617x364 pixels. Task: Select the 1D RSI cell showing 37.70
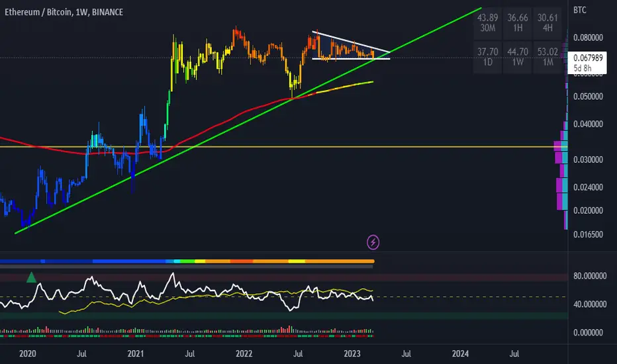tap(487, 57)
